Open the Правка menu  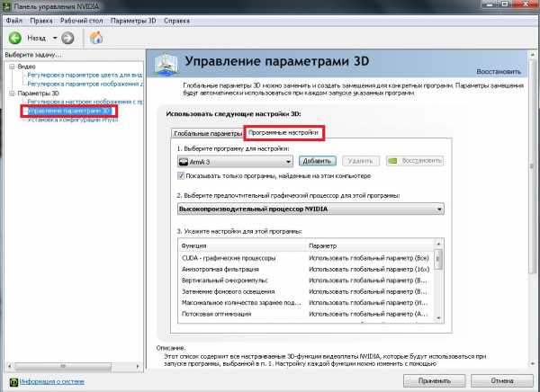tap(41, 21)
